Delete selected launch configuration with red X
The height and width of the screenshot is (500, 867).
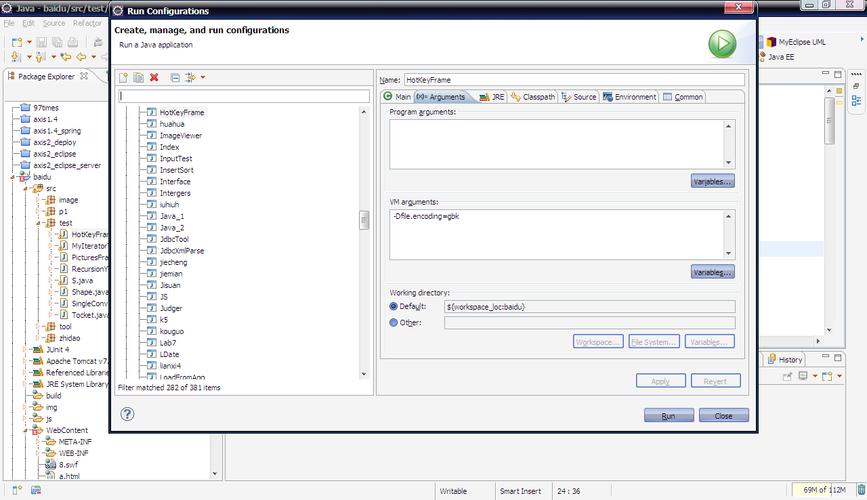click(x=154, y=77)
